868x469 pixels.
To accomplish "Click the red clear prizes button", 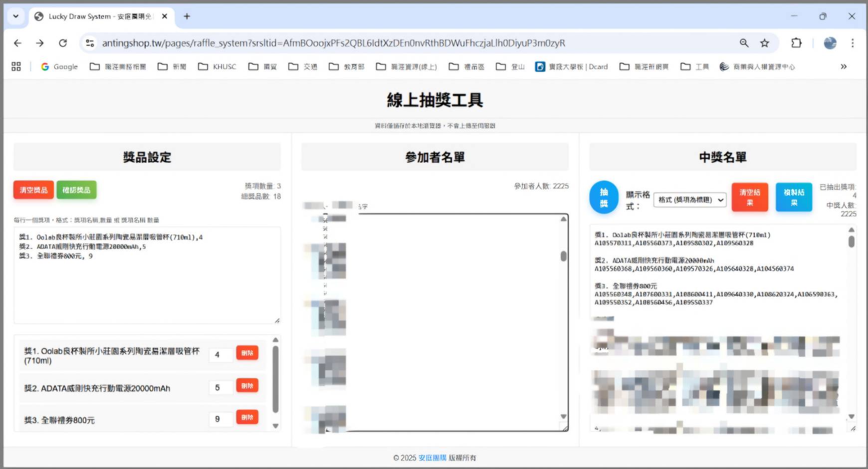I will click(x=33, y=190).
